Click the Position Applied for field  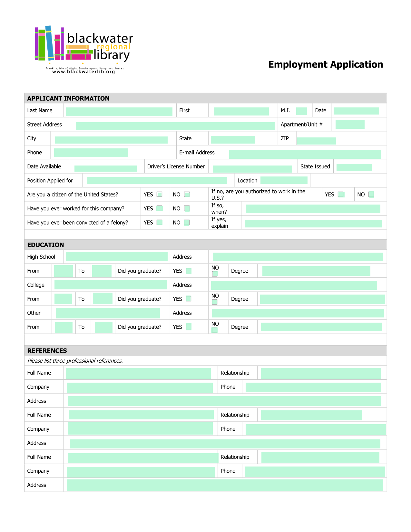click(x=157, y=180)
